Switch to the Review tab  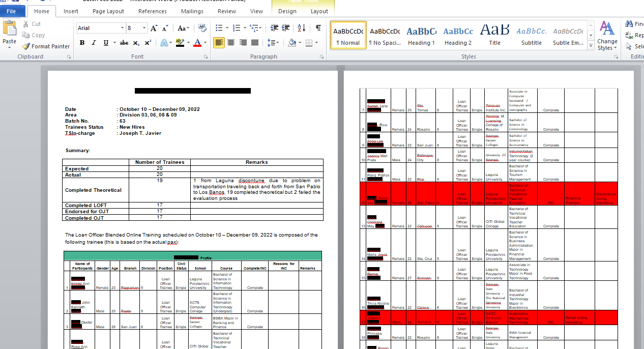pyautogui.click(x=227, y=11)
